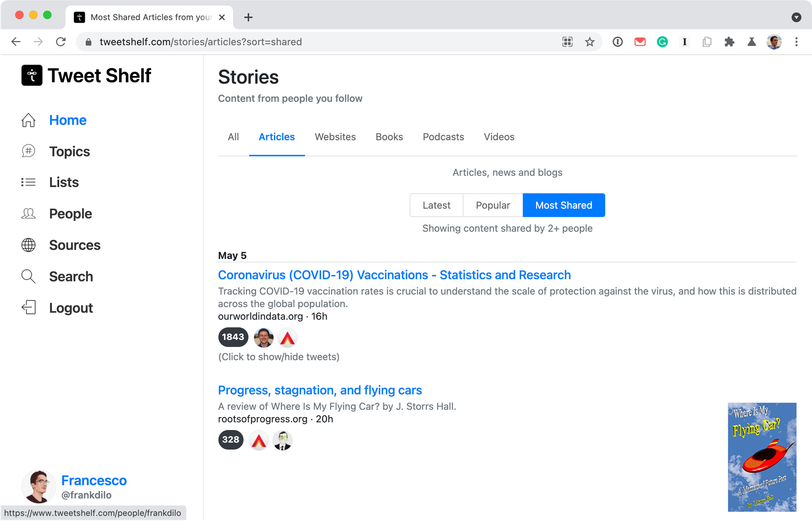Viewport: 812px width, 521px height.
Task: Open the Topics sidebar link
Action: tap(69, 151)
